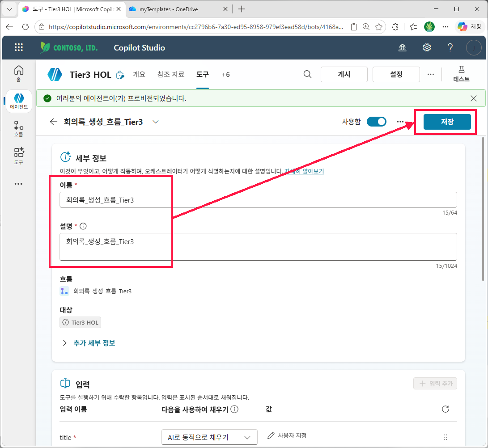Image resolution: width=488 pixels, height=448 pixels.
Task: Select the Tier3 HOL Copilot browser tab
Action: coord(72,9)
